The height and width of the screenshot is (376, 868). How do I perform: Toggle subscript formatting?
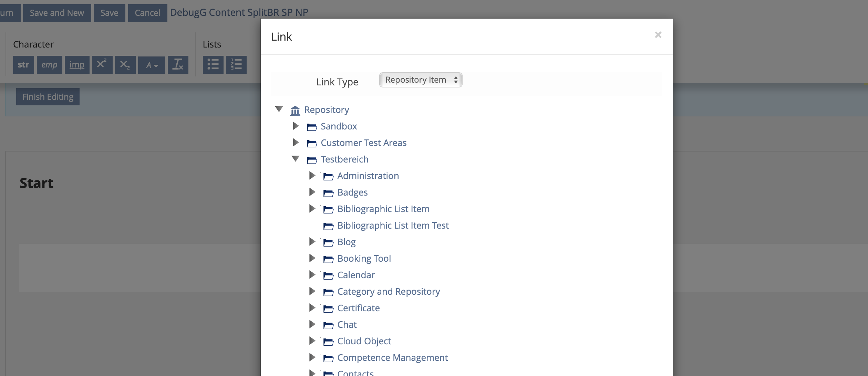(x=125, y=65)
